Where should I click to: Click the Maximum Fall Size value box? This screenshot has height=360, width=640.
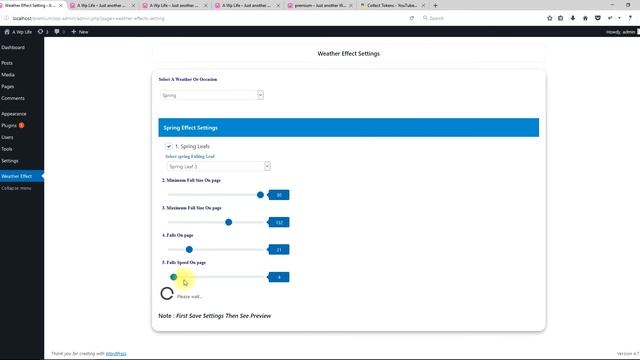coord(279,222)
